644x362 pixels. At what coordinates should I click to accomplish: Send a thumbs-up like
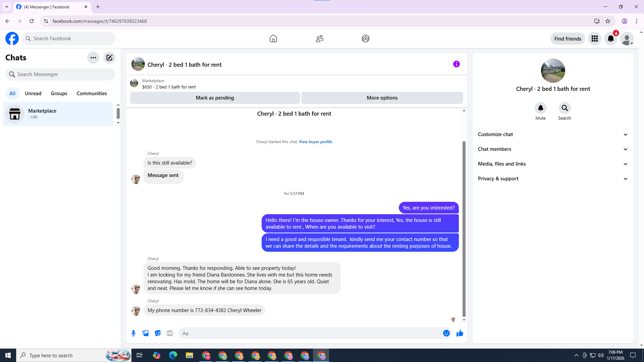point(460,333)
